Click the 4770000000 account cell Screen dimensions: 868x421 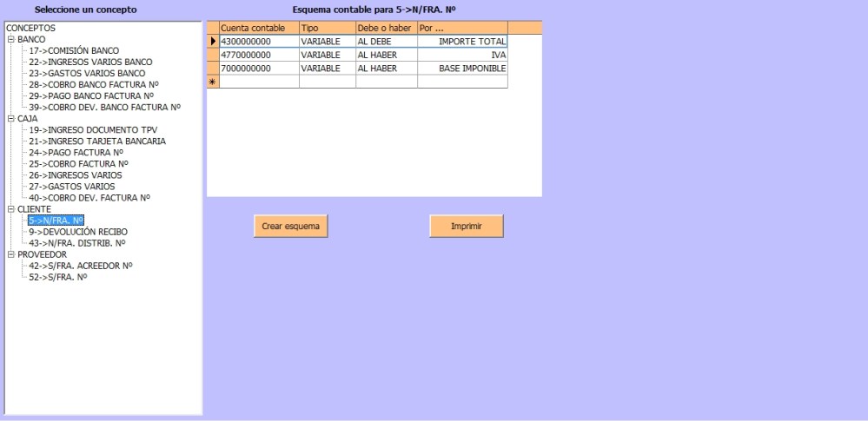click(x=258, y=55)
